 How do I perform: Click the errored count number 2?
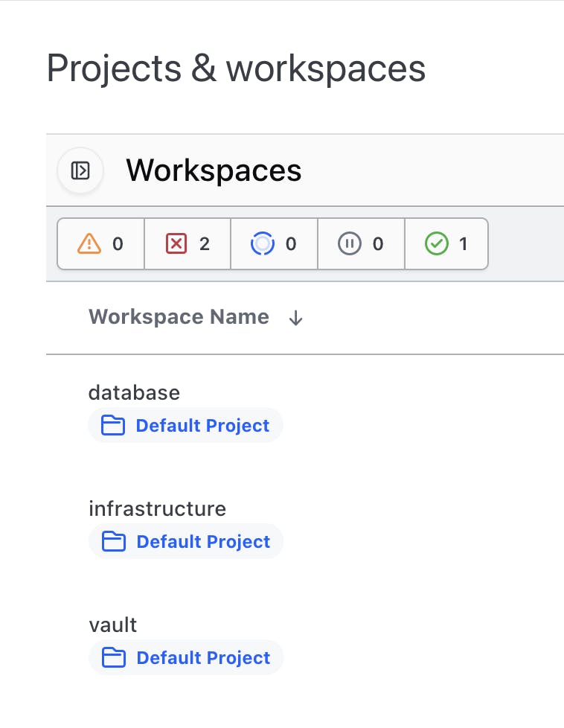click(x=205, y=243)
